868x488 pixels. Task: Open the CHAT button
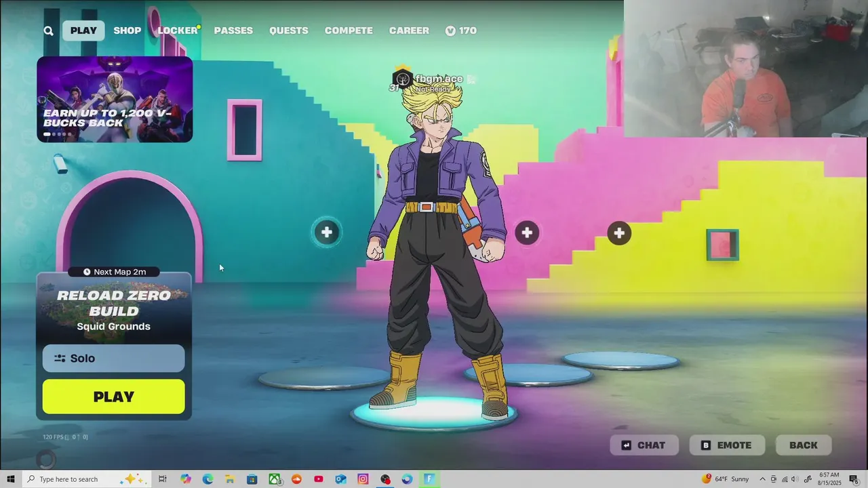(x=644, y=445)
